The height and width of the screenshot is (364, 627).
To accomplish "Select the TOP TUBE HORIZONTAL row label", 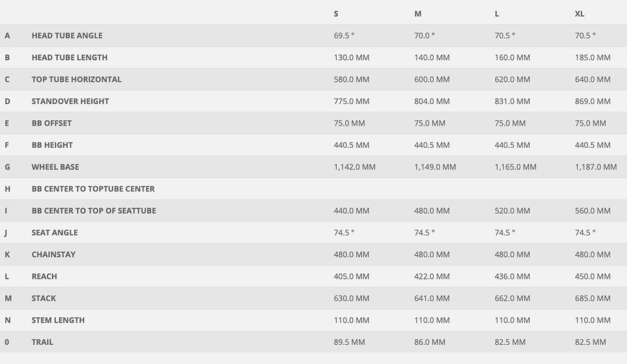I will pos(76,79).
